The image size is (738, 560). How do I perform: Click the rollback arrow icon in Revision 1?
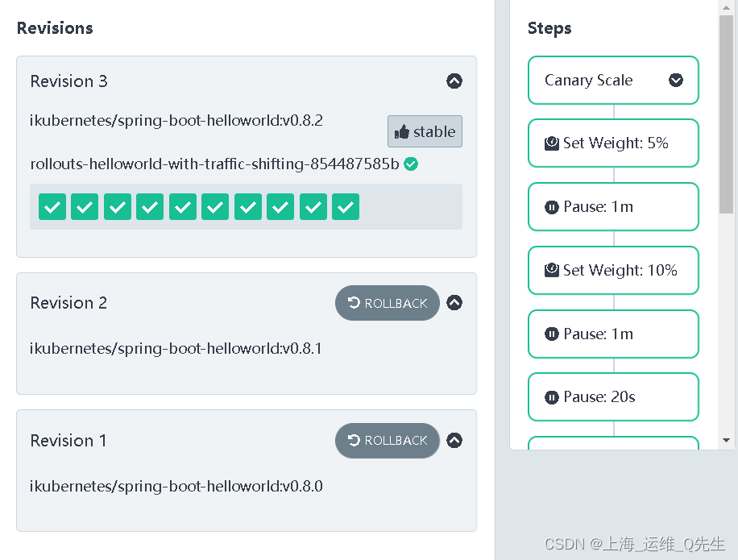tap(354, 440)
